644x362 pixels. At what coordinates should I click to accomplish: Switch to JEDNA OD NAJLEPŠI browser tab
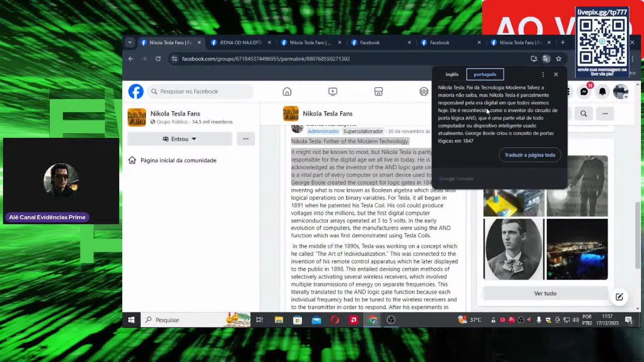(x=240, y=43)
